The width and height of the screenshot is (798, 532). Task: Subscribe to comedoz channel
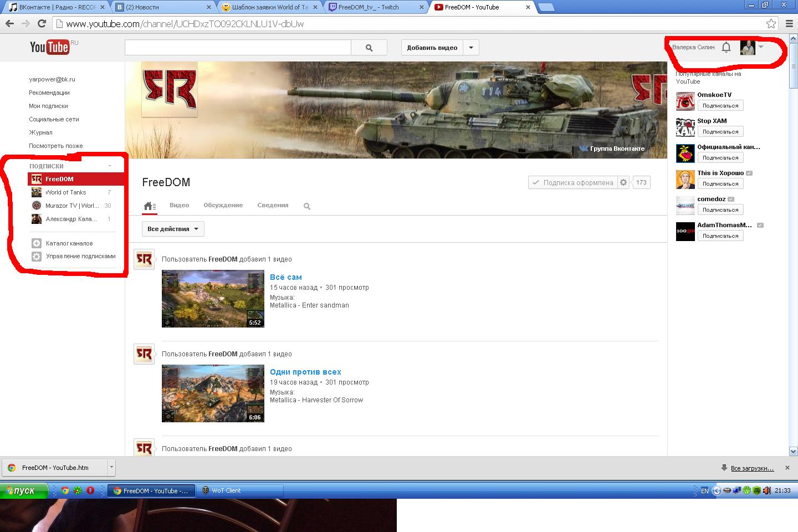pos(720,209)
